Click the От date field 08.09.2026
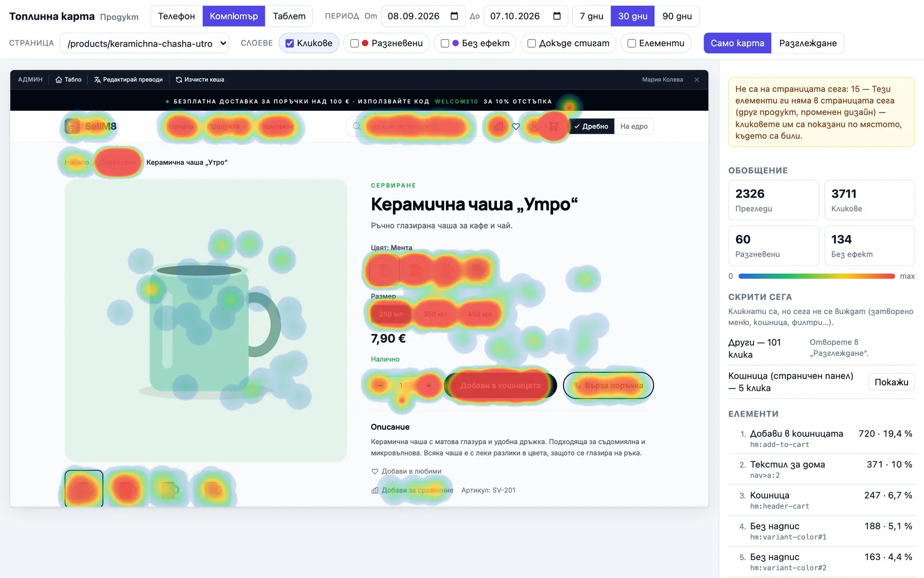 tap(423, 16)
